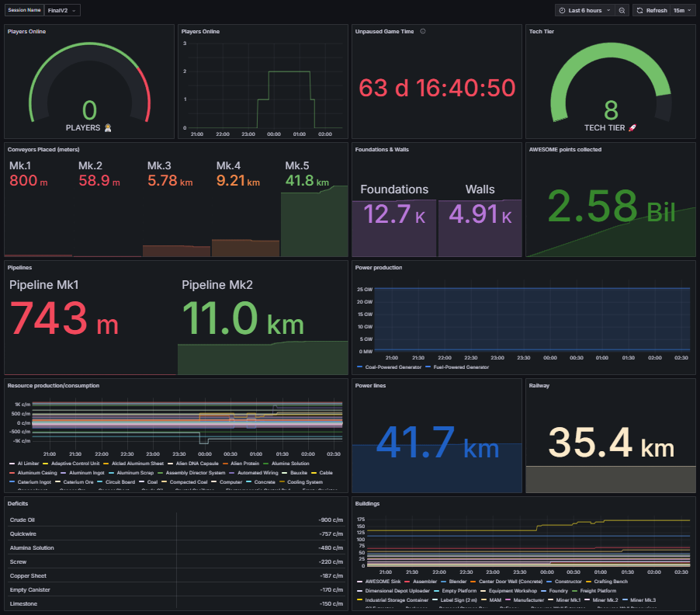Click the 63 d 16:40:50 game time value

pyautogui.click(x=437, y=88)
